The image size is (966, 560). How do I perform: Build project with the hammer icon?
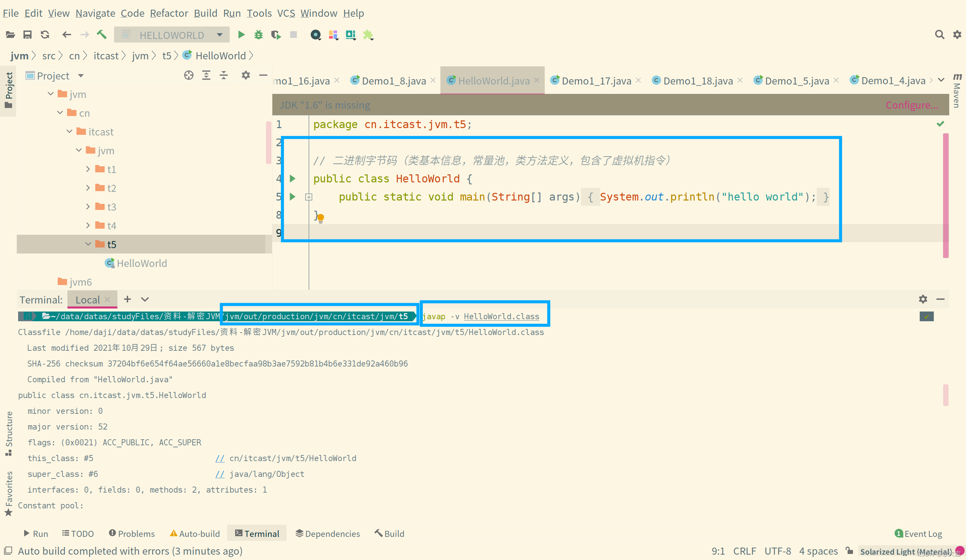tap(102, 35)
